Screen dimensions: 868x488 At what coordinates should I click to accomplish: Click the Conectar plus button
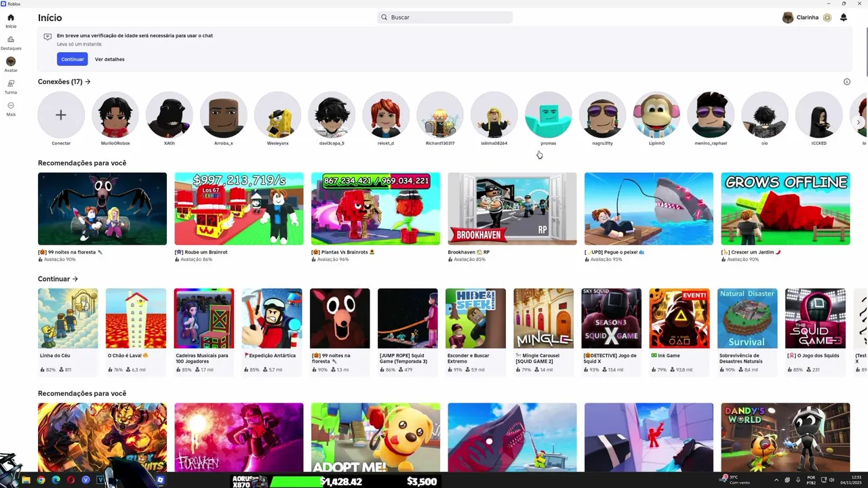pos(61,115)
